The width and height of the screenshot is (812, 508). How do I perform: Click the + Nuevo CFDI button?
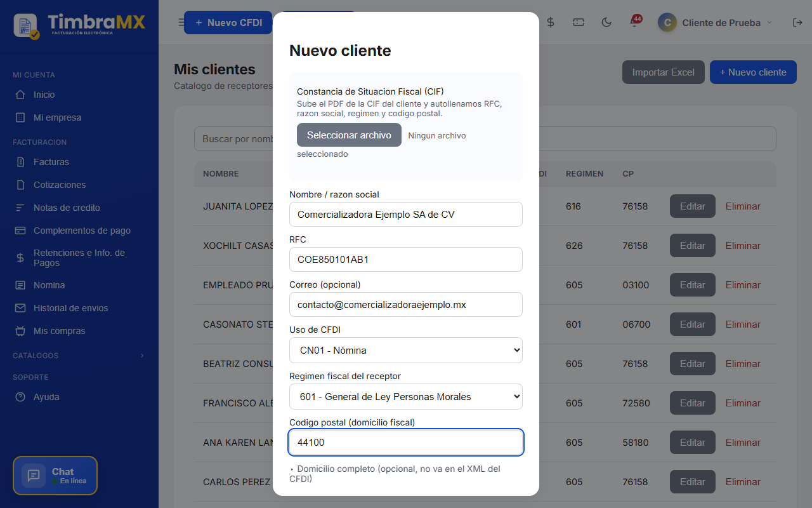[228, 23]
